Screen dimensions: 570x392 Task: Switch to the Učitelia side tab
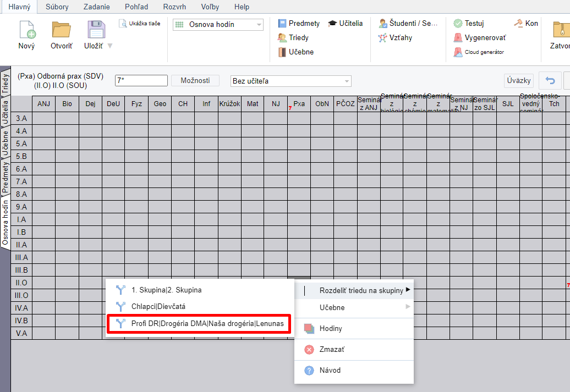click(x=5, y=113)
